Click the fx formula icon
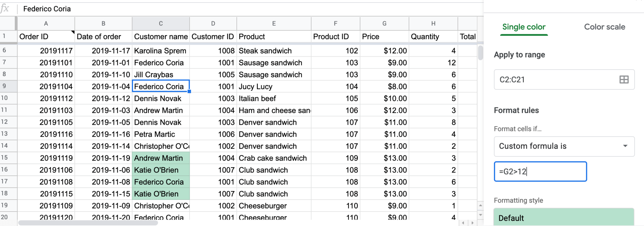 [x=7, y=8]
